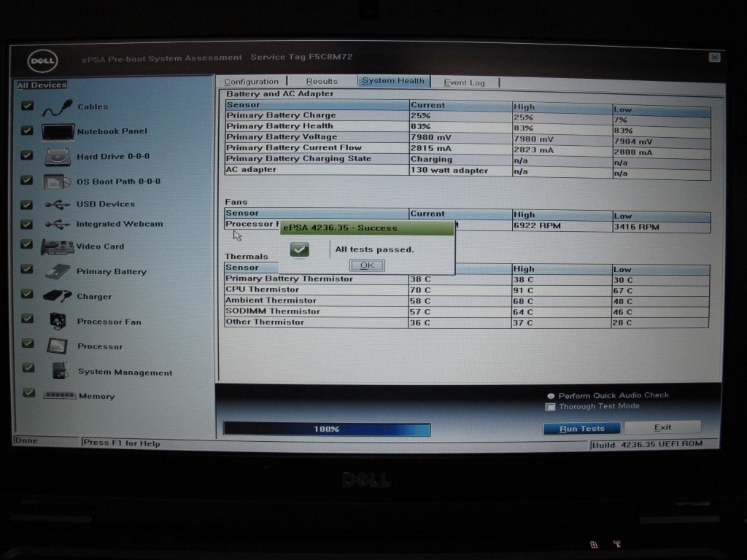This screenshot has height=560, width=747.
Task: Select Perform Quick Audio Check option
Action: coord(551,396)
